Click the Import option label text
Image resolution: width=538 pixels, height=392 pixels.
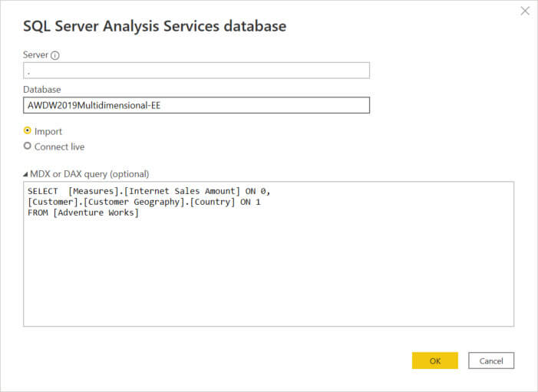48,131
